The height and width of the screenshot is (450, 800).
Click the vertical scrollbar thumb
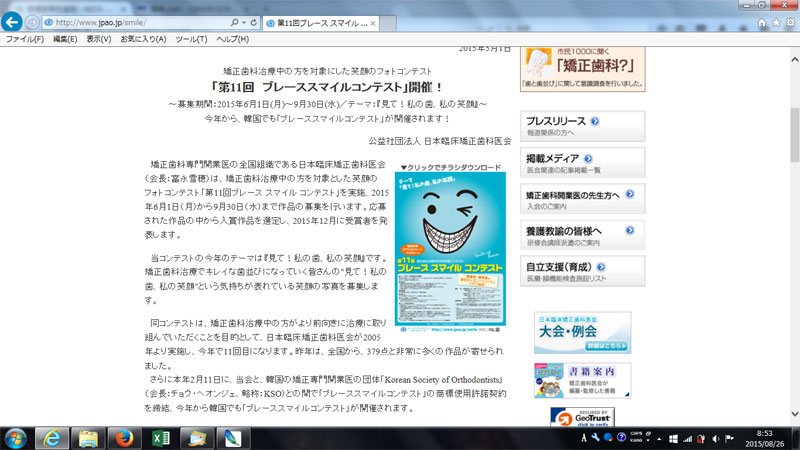(x=794, y=135)
